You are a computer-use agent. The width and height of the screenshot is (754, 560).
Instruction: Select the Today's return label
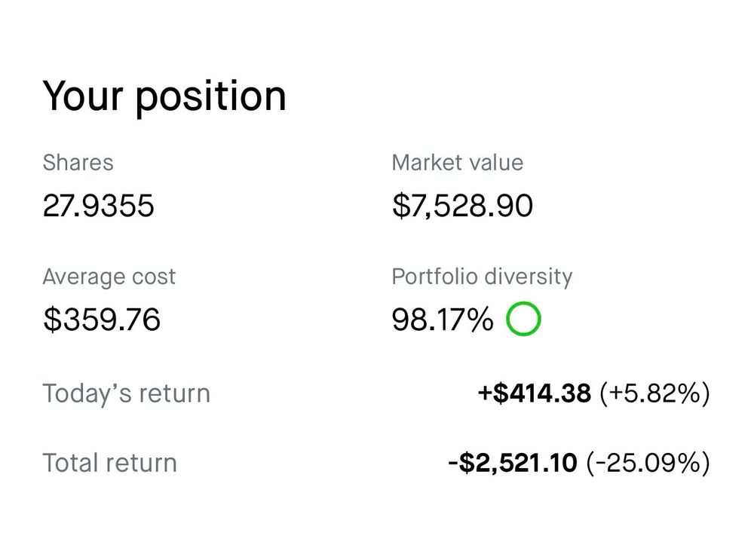pos(126,393)
